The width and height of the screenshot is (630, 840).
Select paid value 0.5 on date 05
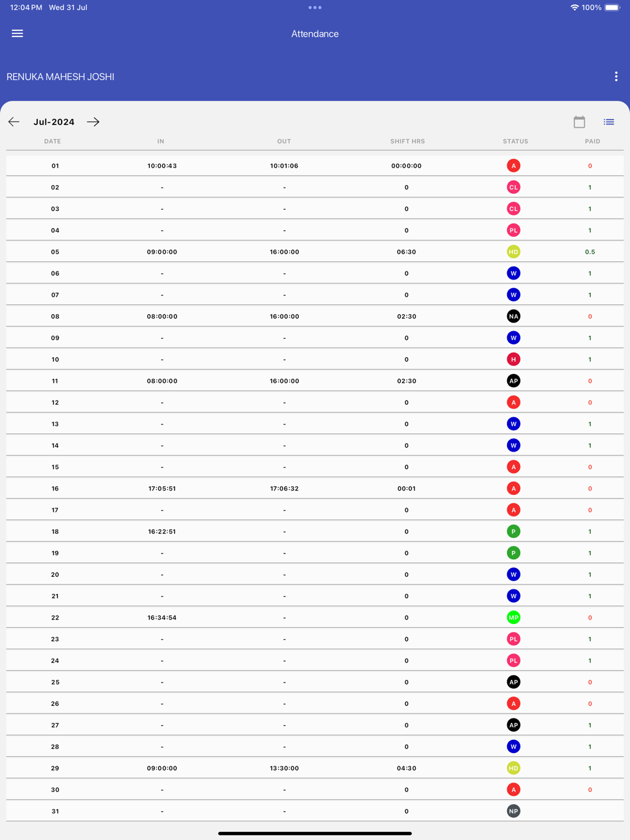point(590,252)
